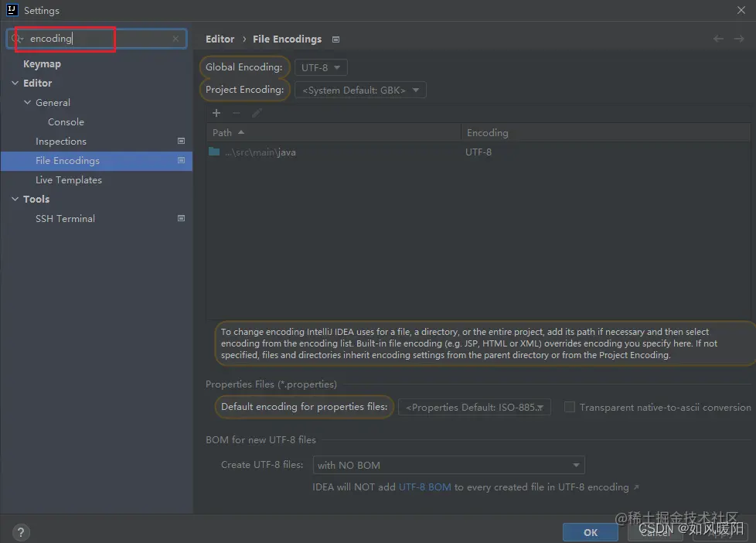Click the Editor tree label
756x543 pixels.
(x=37, y=83)
